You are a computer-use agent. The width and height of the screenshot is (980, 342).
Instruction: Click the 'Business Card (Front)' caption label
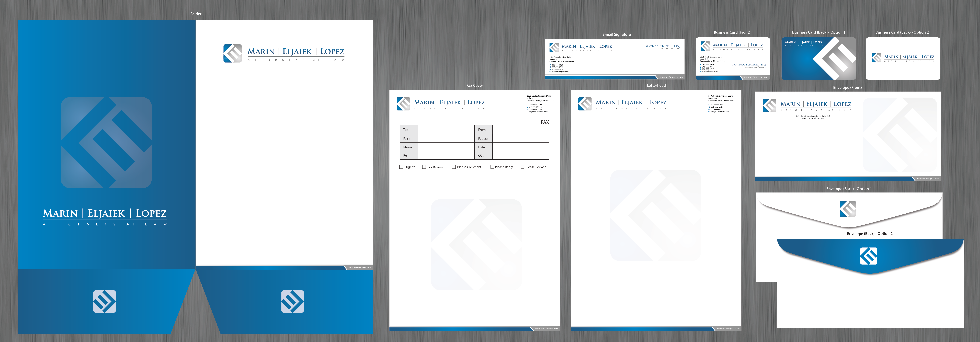point(732,32)
